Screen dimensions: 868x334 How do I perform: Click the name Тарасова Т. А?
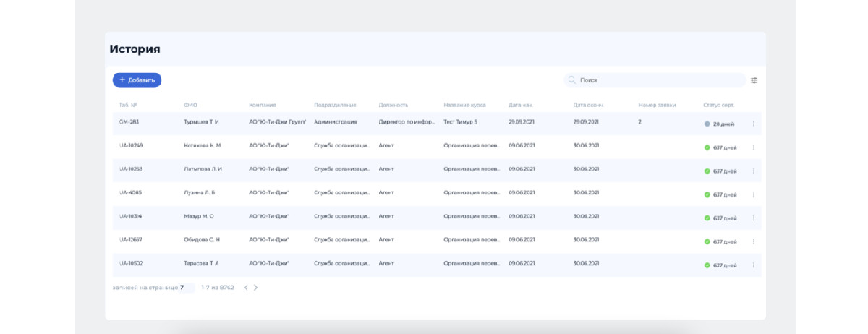click(x=201, y=263)
